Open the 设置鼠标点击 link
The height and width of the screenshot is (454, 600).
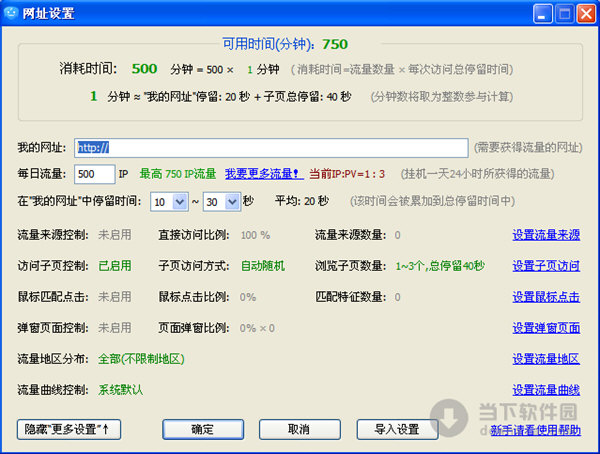coord(546,297)
